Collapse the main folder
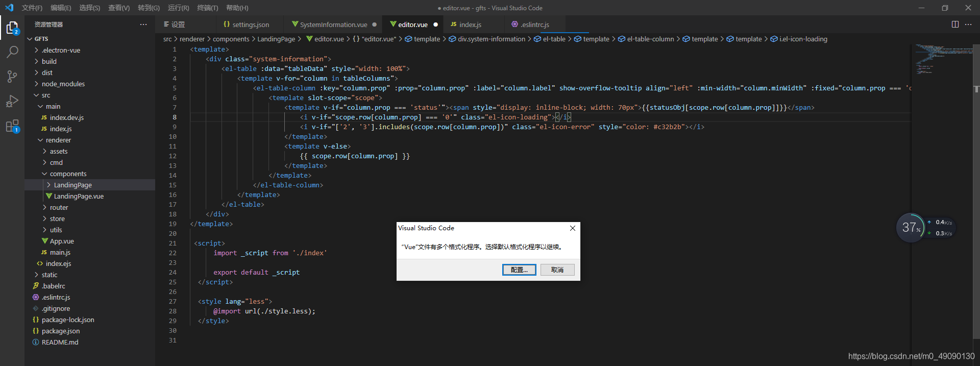The image size is (980, 366). pos(90,106)
